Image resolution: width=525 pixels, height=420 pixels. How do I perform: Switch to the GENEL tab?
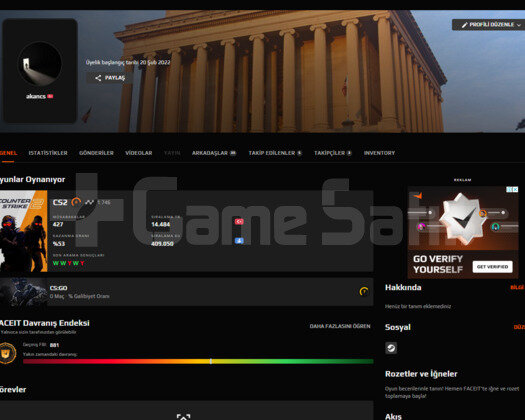coord(8,153)
